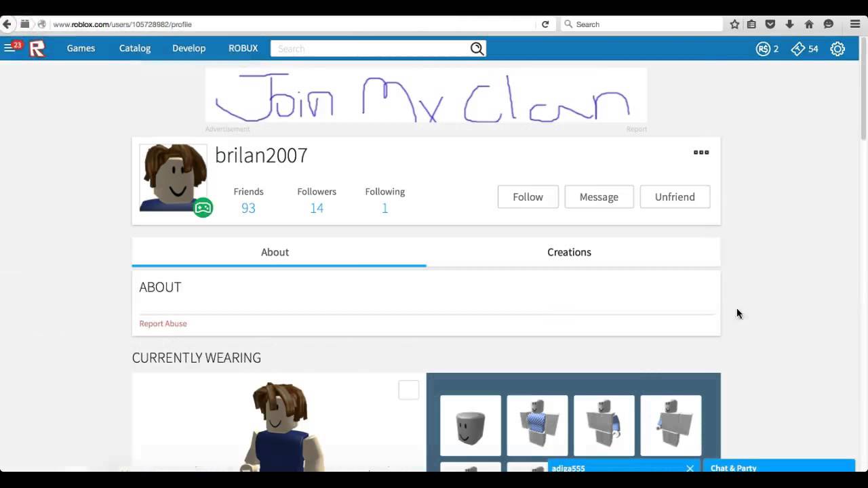This screenshot has height=488, width=868.
Task: Open the Tickets balance icon
Action: point(798,49)
